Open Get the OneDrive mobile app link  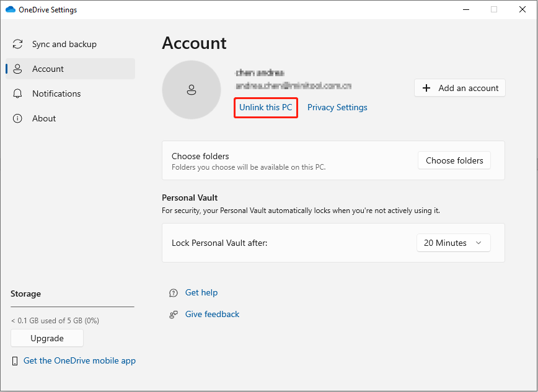point(79,361)
